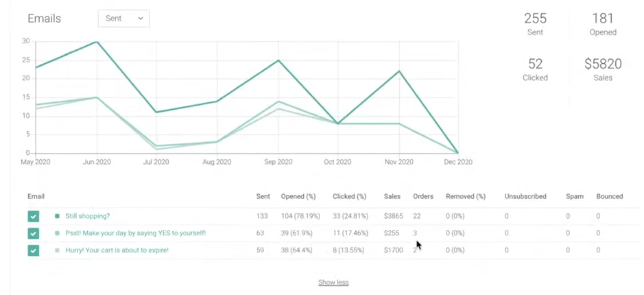Click the $1700 sales value
644x295 pixels.
point(394,250)
